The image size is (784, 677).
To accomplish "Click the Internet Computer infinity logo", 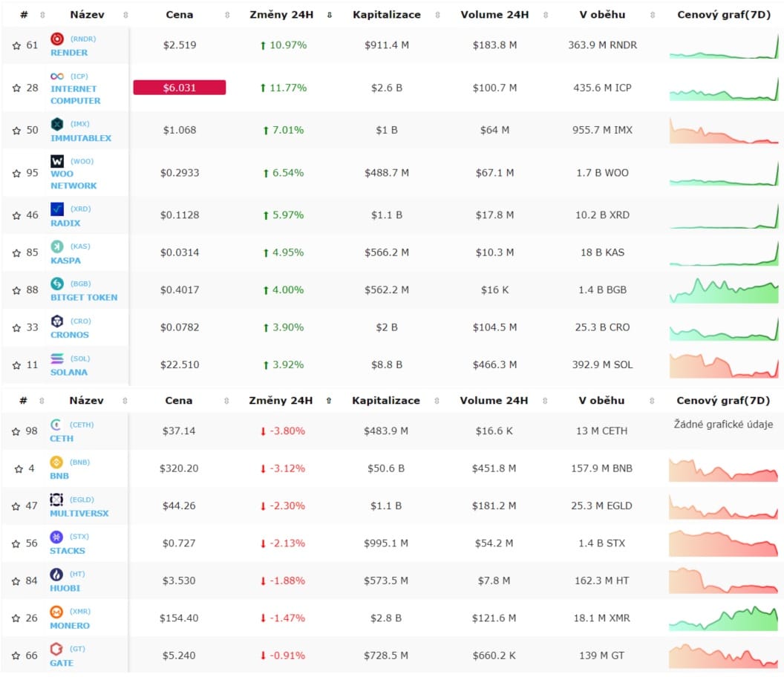I will click(57, 76).
